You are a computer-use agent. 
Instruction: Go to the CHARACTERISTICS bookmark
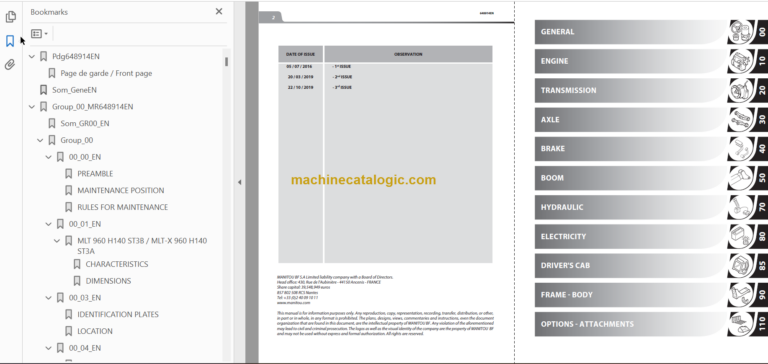[x=117, y=264]
